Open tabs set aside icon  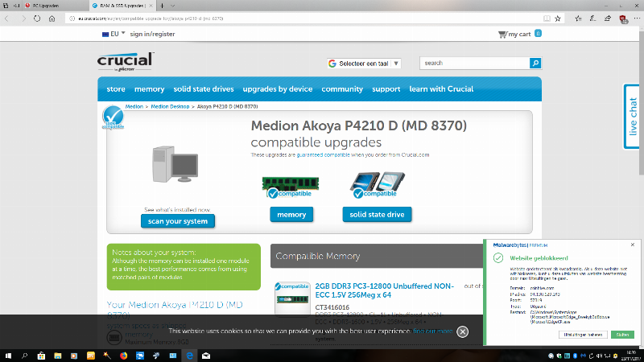coord(6,6)
